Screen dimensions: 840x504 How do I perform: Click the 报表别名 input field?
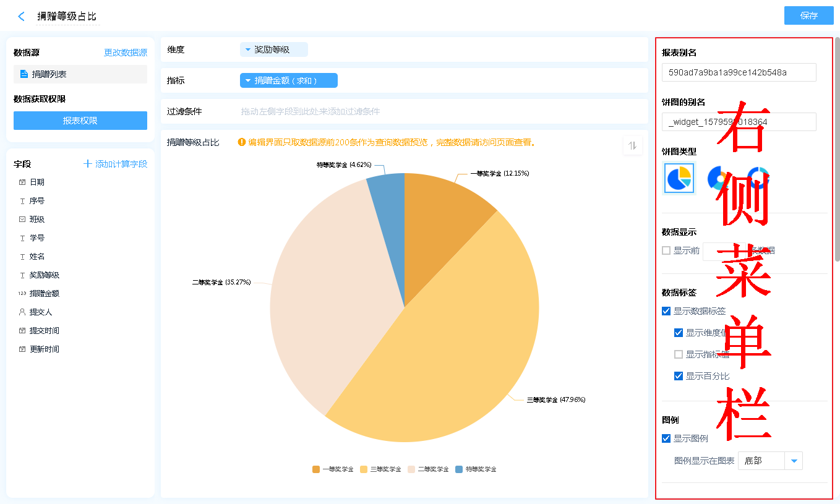coord(739,72)
